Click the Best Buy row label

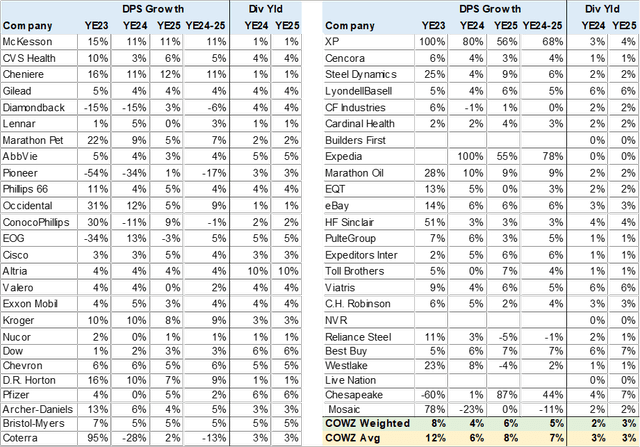tap(346, 351)
